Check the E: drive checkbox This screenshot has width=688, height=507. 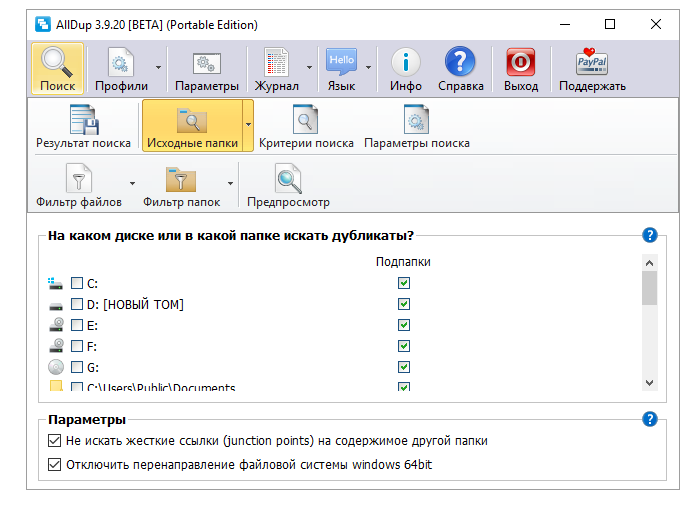pyautogui.click(x=77, y=325)
